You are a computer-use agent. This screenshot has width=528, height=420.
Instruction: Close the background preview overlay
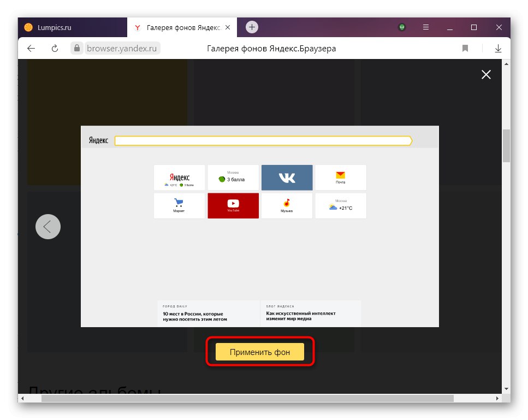point(486,74)
